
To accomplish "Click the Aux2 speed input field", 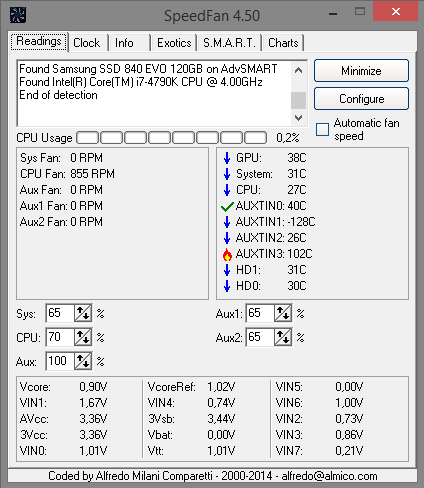I will click(260, 337).
